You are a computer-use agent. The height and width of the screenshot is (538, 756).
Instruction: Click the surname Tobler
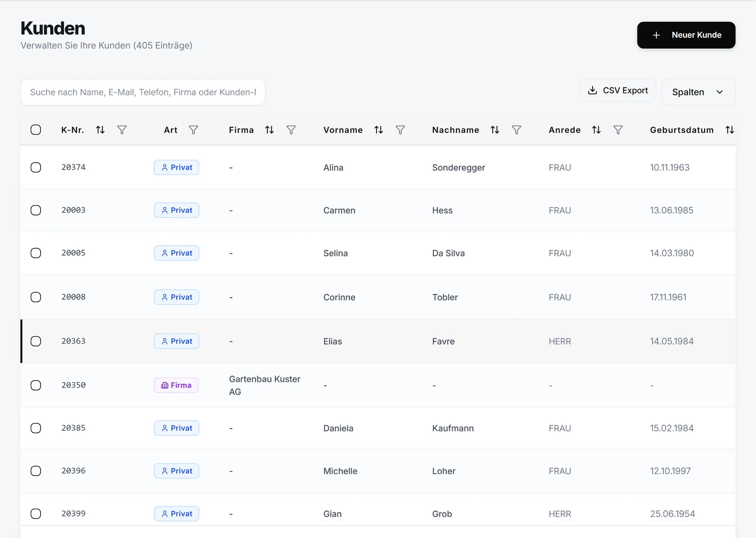point(445,297)
